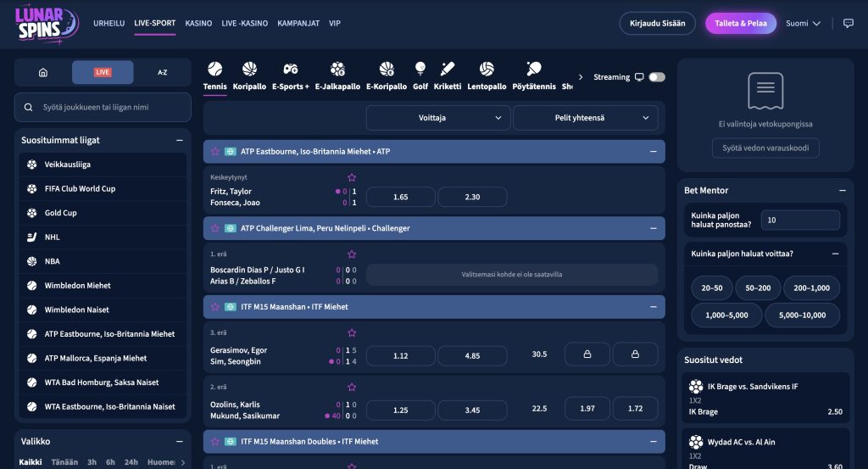Click the Talleta & Pelaa button
This screenshot has width=868, height=469.
point(741,23)
